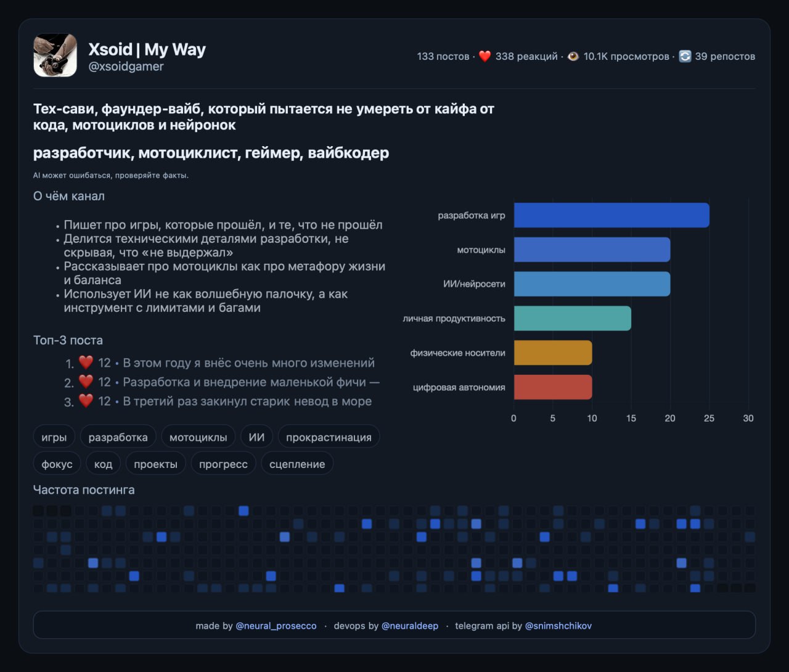The height and width of the screenshot is (672, 789).
Task: Open the @neural_prosecco link in footer
Action: (276, 626)
